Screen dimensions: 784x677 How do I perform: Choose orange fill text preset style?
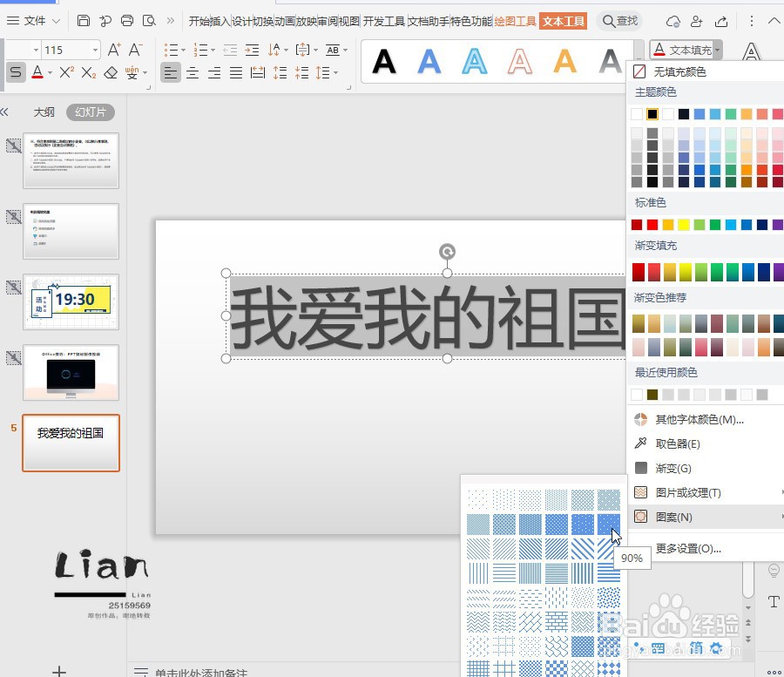564,62
